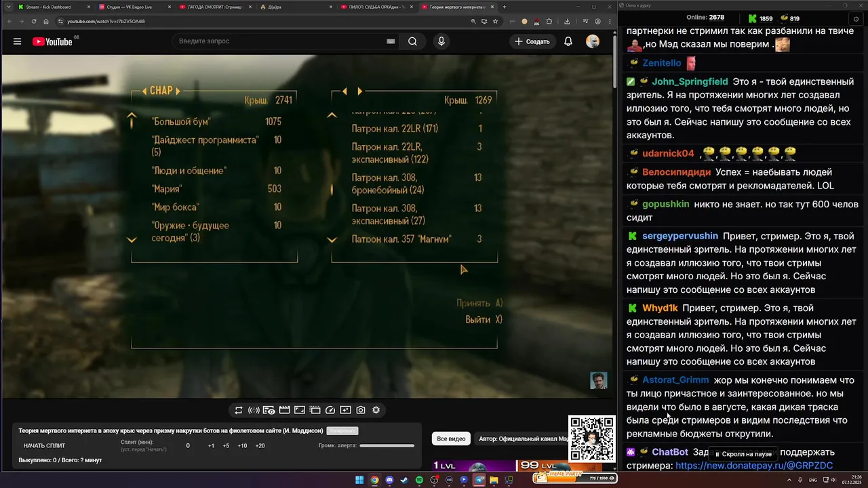Open Chrome from the taskbar
868x488 pixels.
(374, 480)
